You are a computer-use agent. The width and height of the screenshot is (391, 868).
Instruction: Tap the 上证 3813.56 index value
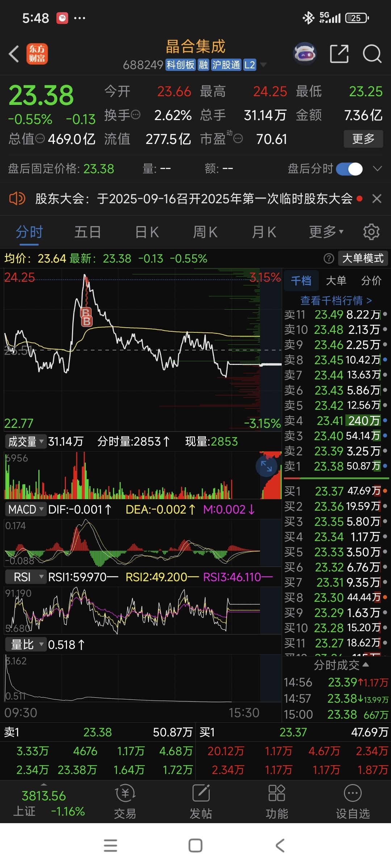click(x=44, y=796)
